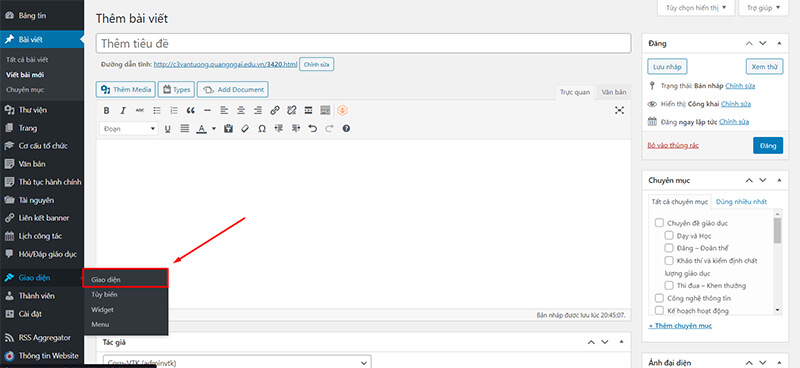The image size is (800, 368).
Task: Move the Chuyên mục panel down
Action: click(763, 181)
